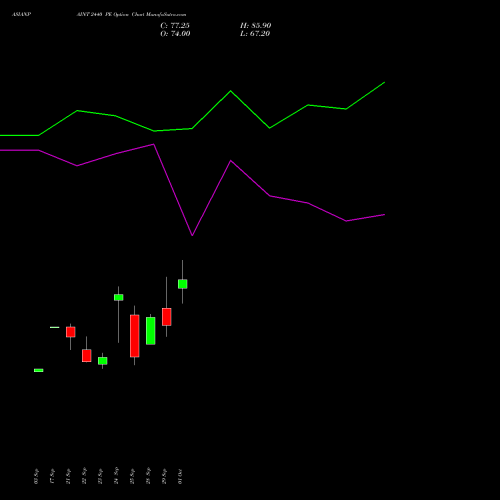Select the 25 Sep date label on axis
Screen dimensions: 500x500
(132, 476)
